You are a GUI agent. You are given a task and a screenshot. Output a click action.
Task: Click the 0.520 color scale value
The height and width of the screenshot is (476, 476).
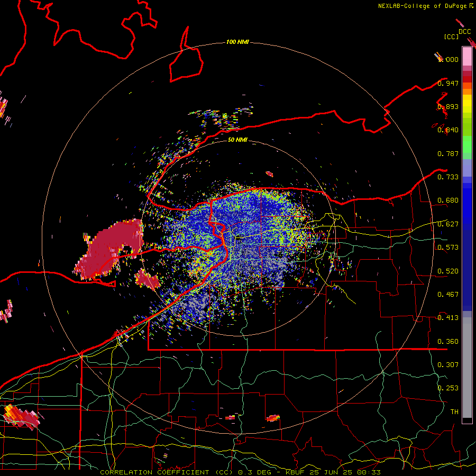[448, 271]
